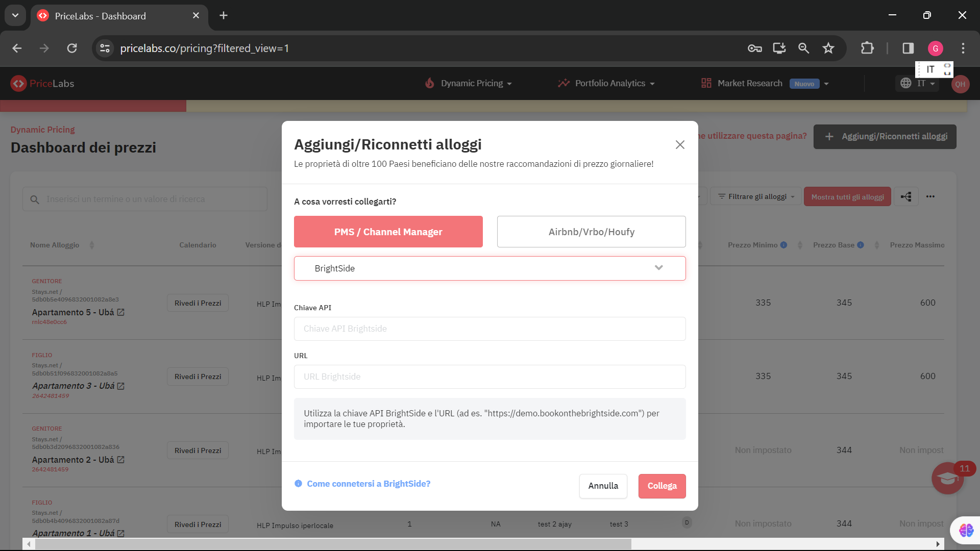Open the Market Research menu
Image resolution: width=980 pixels, height=551 pixels.
[x=765, y=83]
